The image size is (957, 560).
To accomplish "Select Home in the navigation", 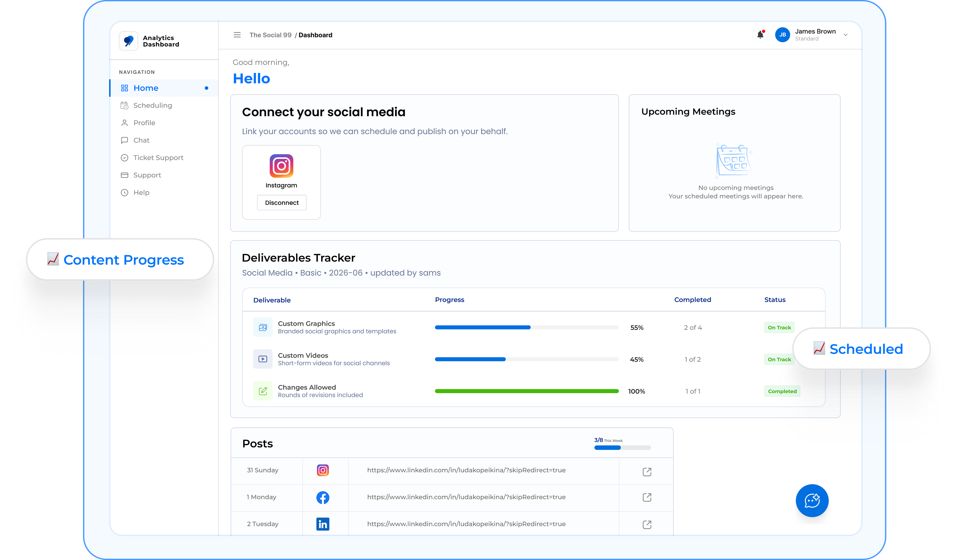I will tap(164, 88).
